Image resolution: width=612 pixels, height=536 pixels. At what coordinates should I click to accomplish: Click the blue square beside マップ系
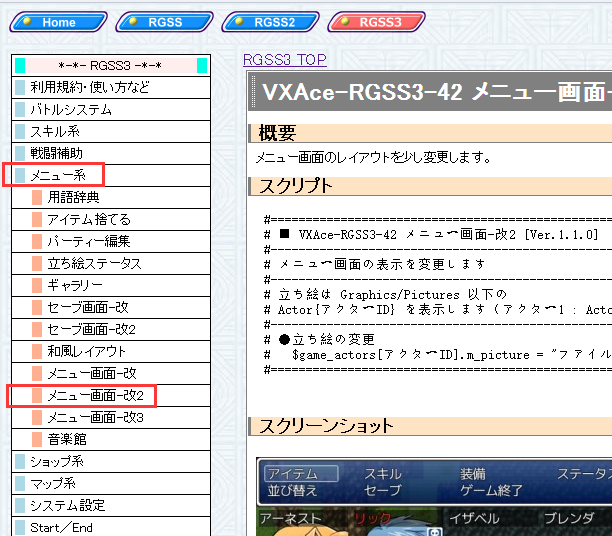tap(20, 483)
